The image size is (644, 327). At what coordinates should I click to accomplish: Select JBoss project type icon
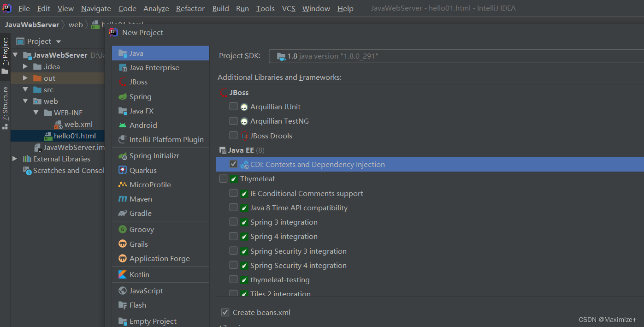click(x=123, y=82)
